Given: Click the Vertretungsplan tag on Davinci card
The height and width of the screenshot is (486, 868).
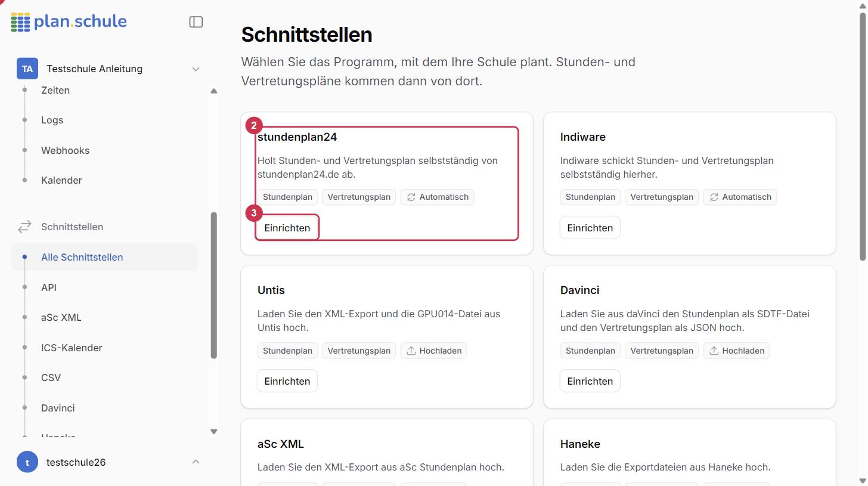Looking at the screenshot, I should [x=662, y=351].
